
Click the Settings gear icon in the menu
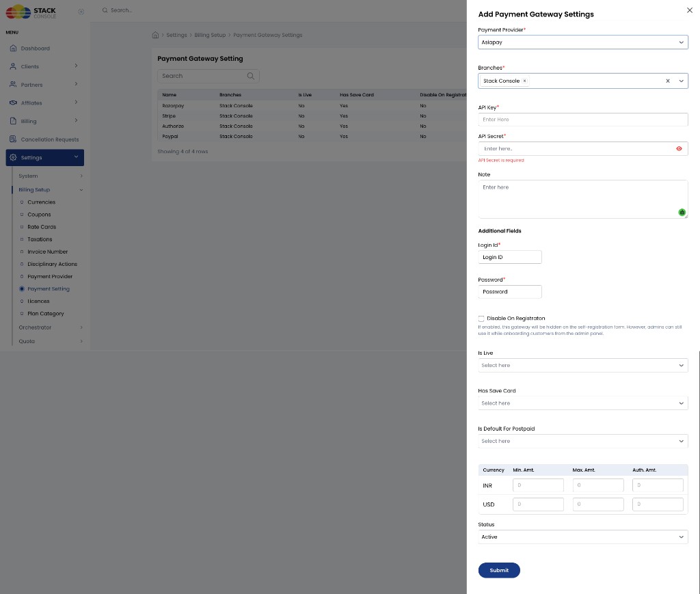(14, 157)
